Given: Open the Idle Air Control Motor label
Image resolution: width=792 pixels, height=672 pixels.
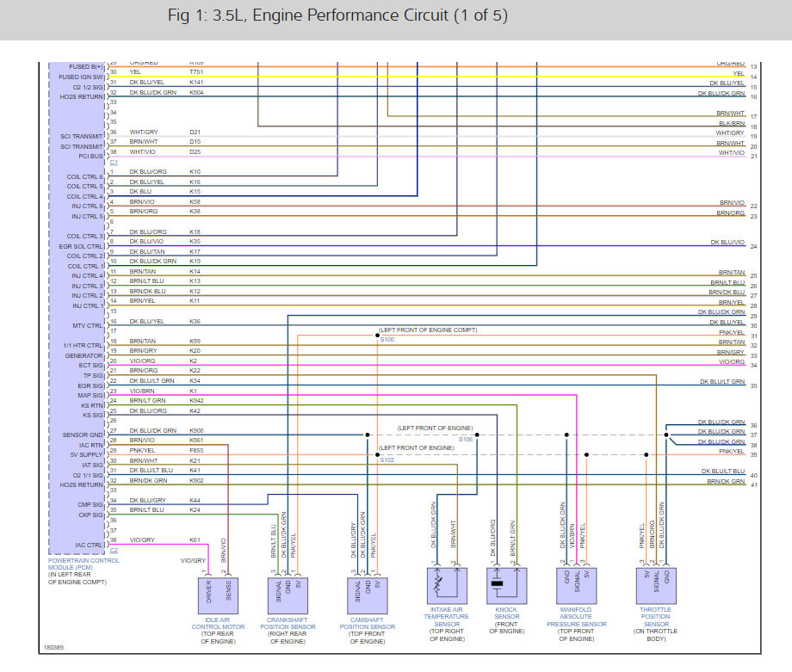Looking at the screenshot, I should coord(218,623).
